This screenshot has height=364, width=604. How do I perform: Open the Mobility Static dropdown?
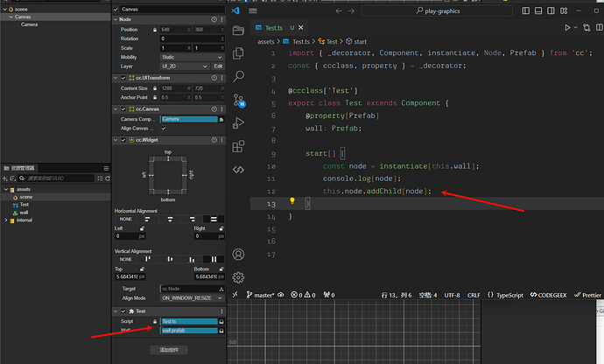click(x=191, y=56)
